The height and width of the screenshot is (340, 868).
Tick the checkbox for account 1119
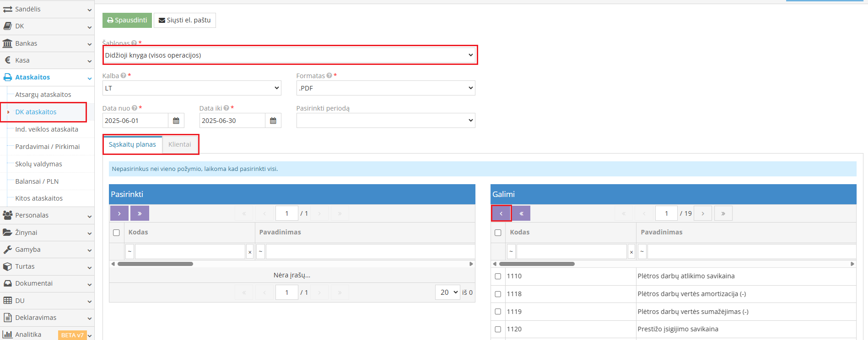pyautogui.click(x=498, y=312)
